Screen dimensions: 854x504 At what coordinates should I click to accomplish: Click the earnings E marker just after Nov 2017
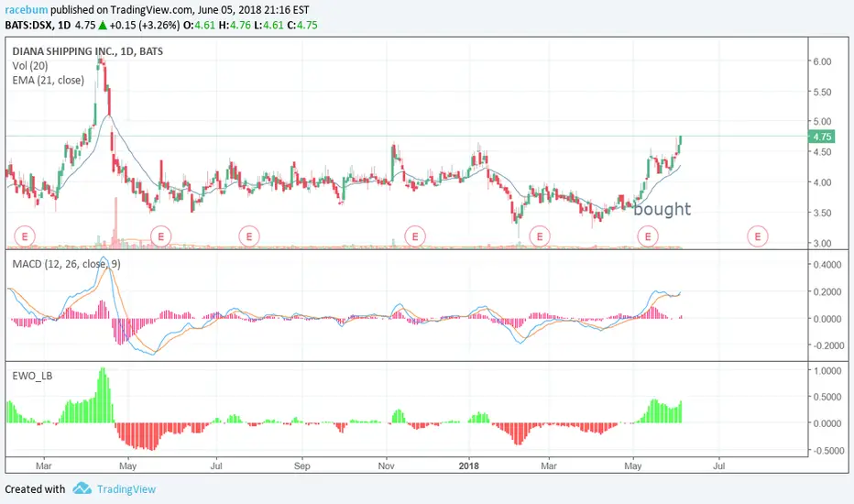pos(415,236)
